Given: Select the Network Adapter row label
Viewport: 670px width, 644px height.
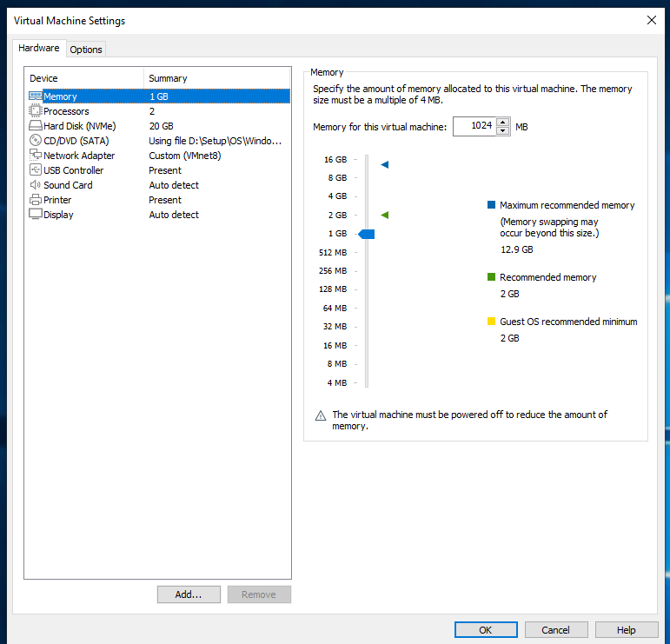Looking at the screenshot, I should tap(79, 156).
